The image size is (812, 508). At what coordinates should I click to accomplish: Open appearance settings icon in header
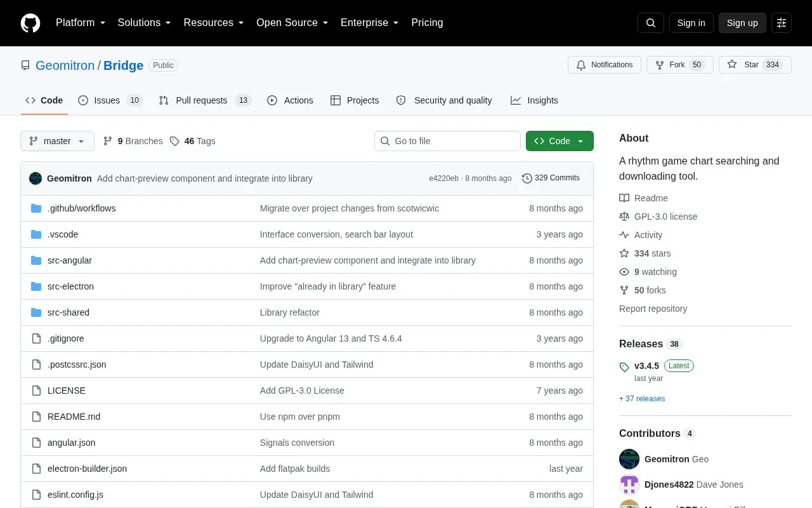(782, 23)
